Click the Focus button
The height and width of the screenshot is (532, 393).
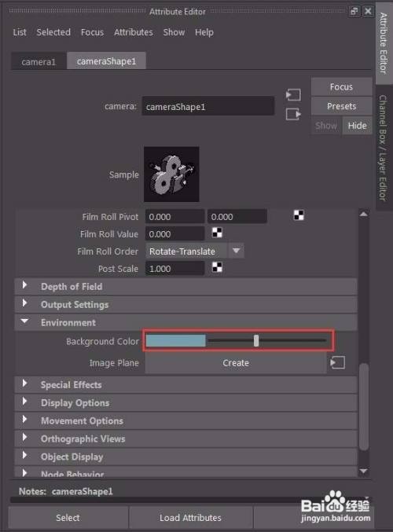(x=341, y=87)
